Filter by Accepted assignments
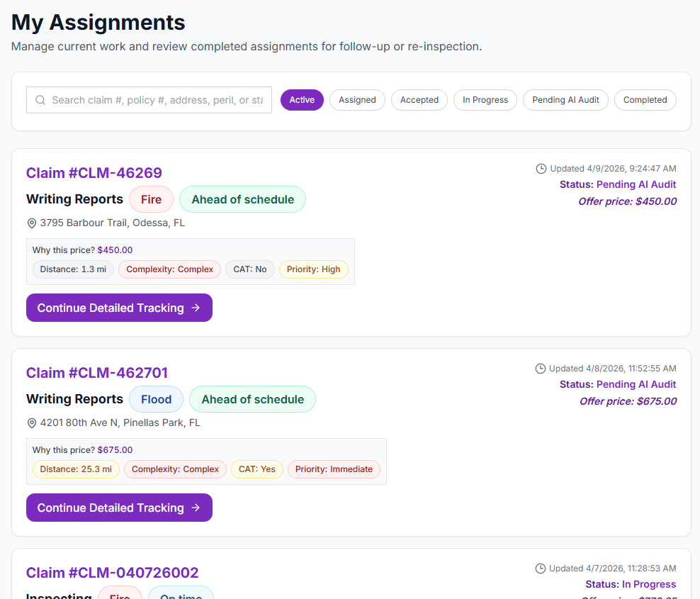Viewport: 700px width, 599px height. pos(419,100)
